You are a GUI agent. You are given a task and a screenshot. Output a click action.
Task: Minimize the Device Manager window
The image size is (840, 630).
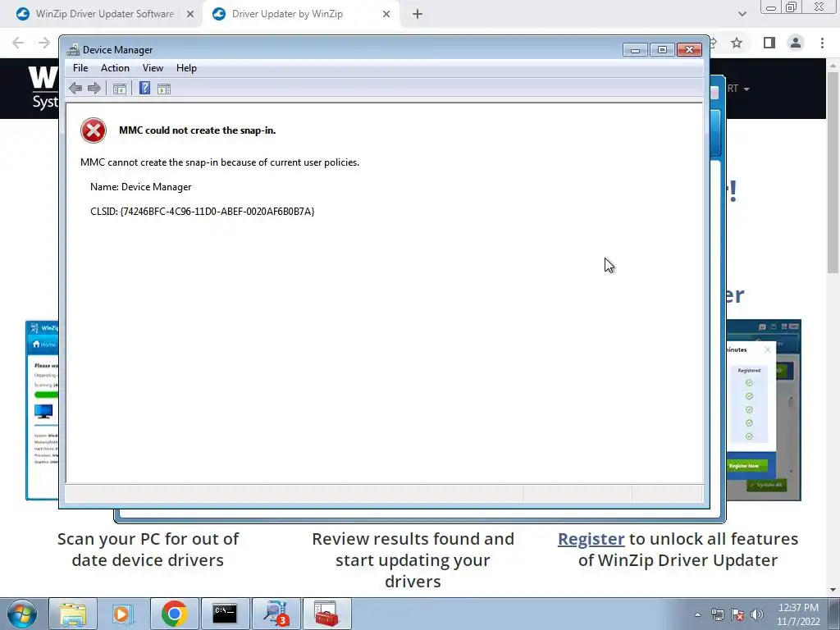tap(636, 50)
